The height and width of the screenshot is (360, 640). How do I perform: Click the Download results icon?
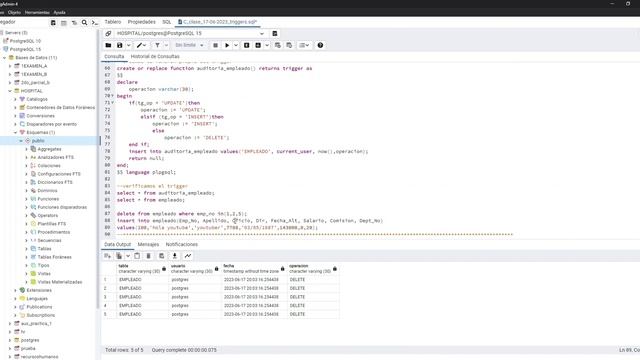coord(175,256)
